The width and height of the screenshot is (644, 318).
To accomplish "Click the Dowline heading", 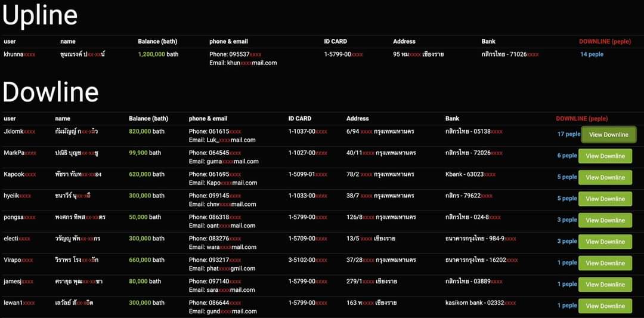I will click(x=51, y=92).
